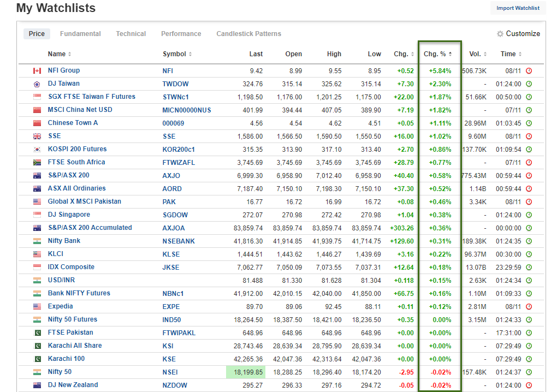
Task: Click the +303.26 change value
Action: [402, 228]
